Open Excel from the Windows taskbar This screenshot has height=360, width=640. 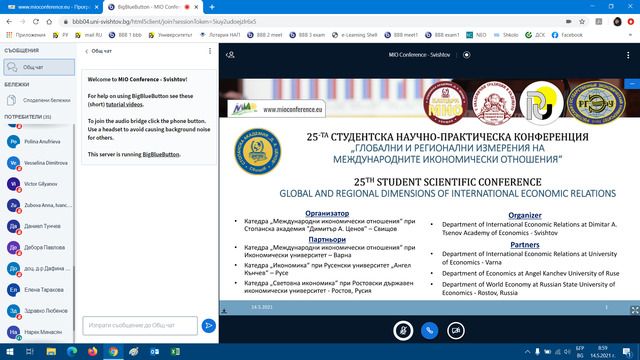(176, 351)
